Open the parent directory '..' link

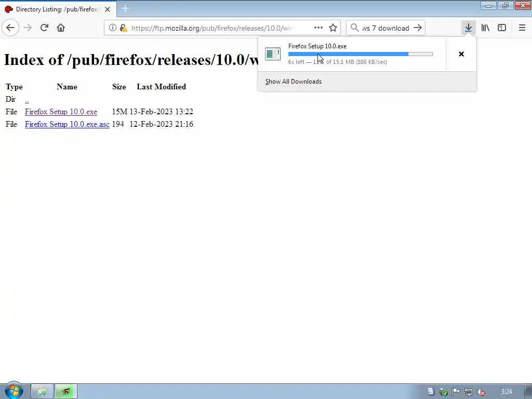[27, 99]
